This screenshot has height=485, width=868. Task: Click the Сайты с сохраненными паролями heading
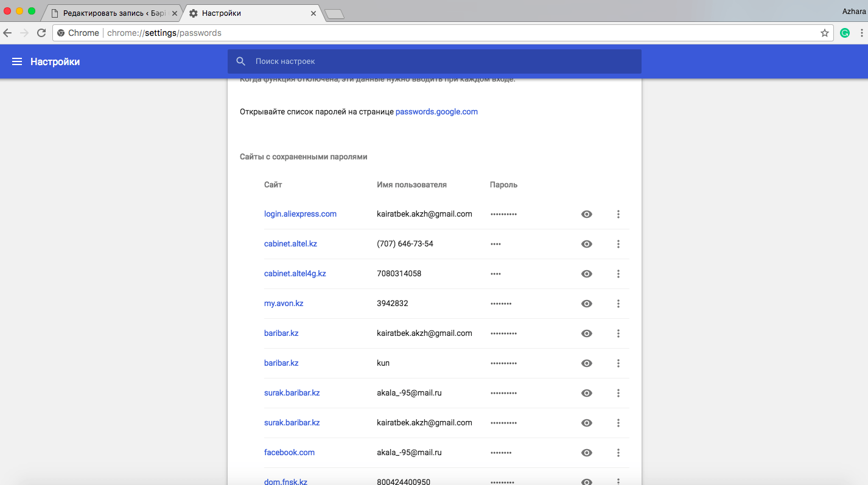pyautogui.click(x=304, y=157)
